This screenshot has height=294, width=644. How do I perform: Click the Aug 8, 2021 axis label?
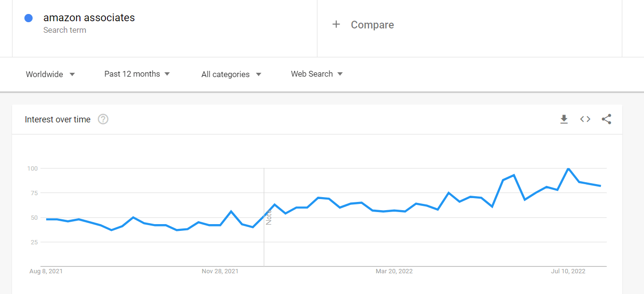(x=46, y=271)
